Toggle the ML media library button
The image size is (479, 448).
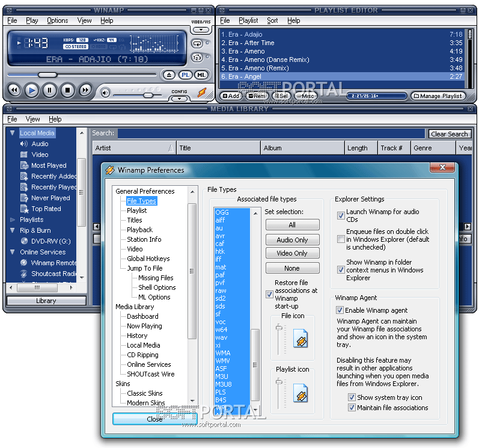pos(201,75)
